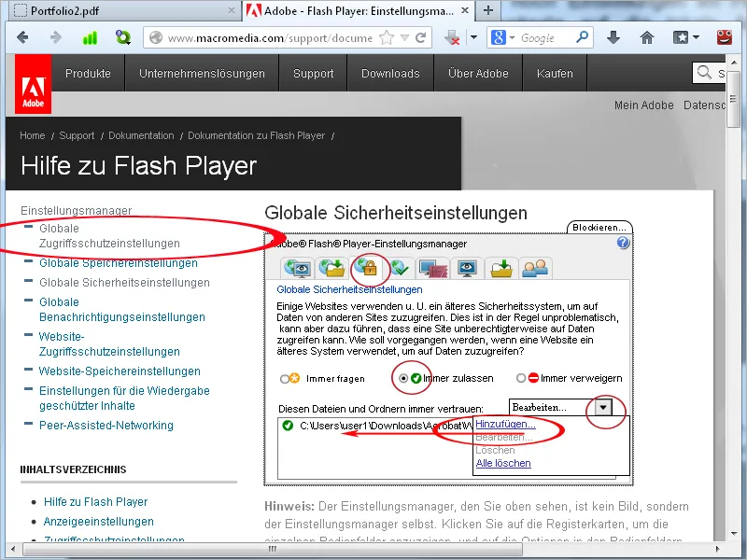Open the peer-assisted networking people tab

pyautogui.click(x=535, y=268)
